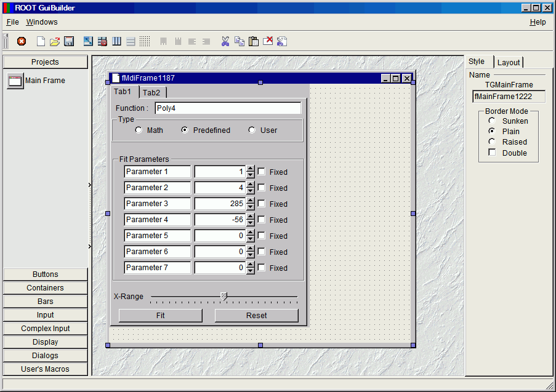This screenshot has height=392, width=556.
Task: Toggle the dotted grid icon in toolbar
Action: 145,41
